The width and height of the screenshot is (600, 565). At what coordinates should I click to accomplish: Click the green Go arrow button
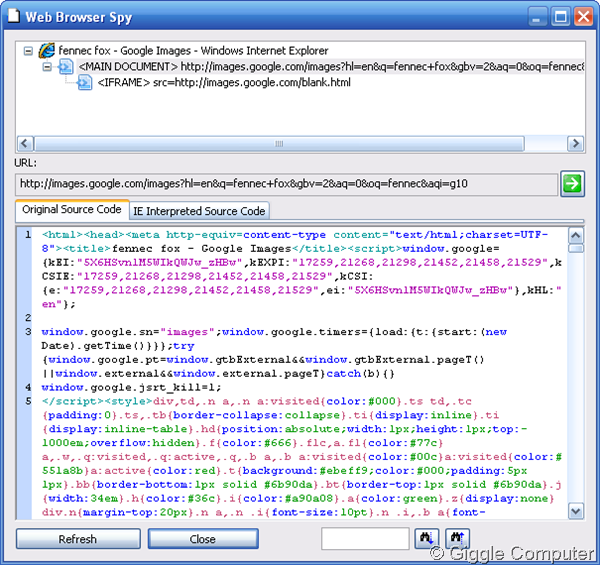[x=572, y=184]
